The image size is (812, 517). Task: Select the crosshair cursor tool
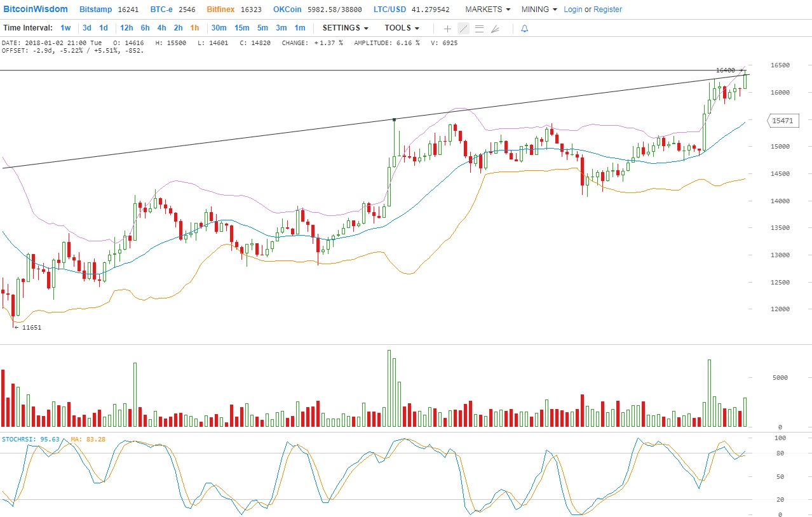(x=447, y=29)
